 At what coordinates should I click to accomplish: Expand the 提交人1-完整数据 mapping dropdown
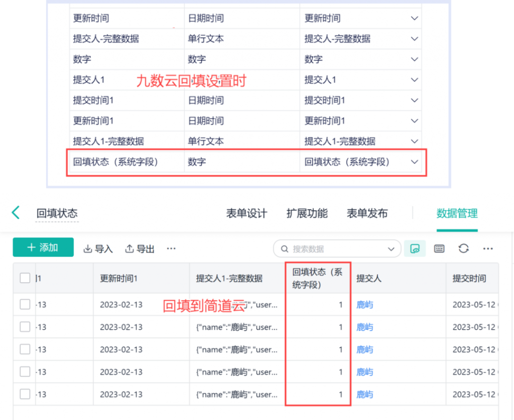pos(414,142)
